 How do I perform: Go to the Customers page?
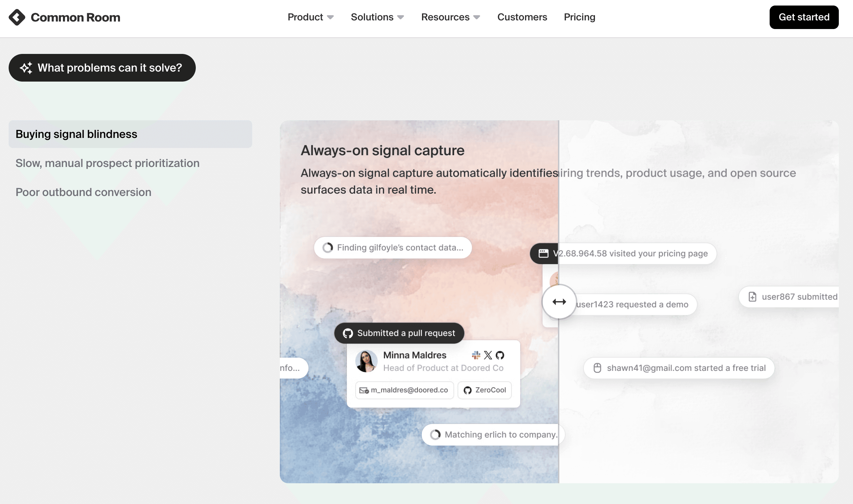click(x=522, y=17)
